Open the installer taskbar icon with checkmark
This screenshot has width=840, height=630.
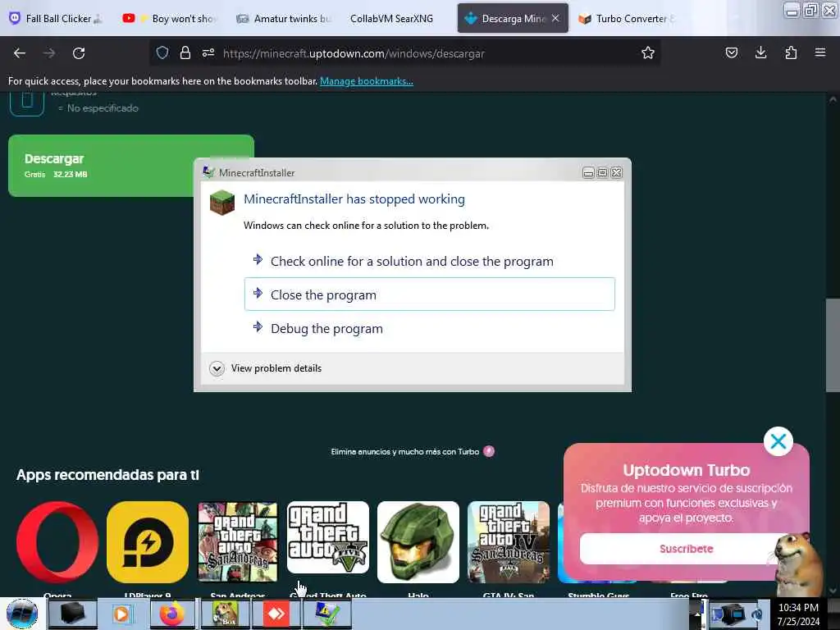point(326,614)
